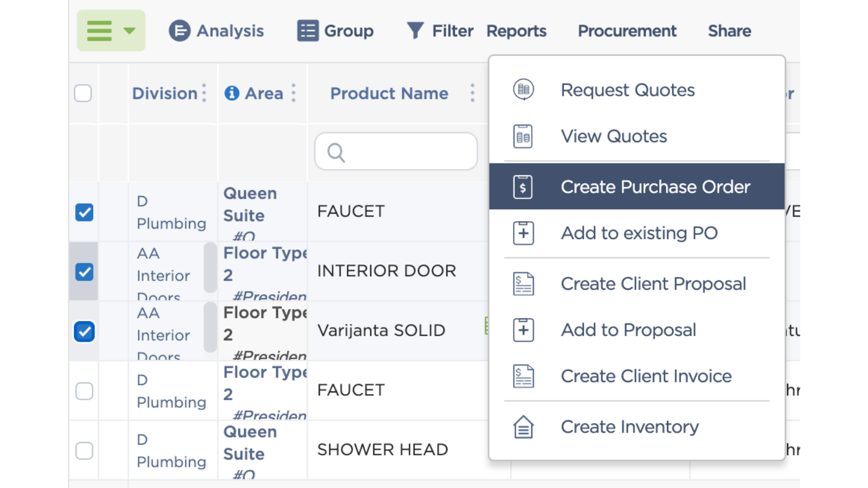This screenshot has height=488, width=868.
Task: Choose Add to Proposal
Action: click(x=637, y=329)
